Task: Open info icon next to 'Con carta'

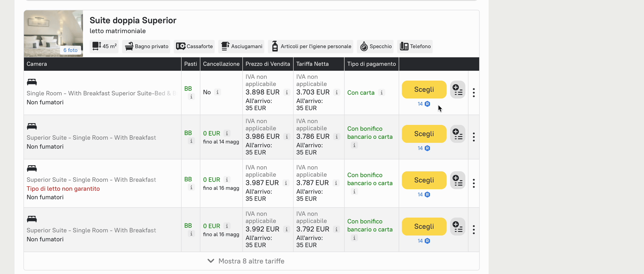Action: 381,92
